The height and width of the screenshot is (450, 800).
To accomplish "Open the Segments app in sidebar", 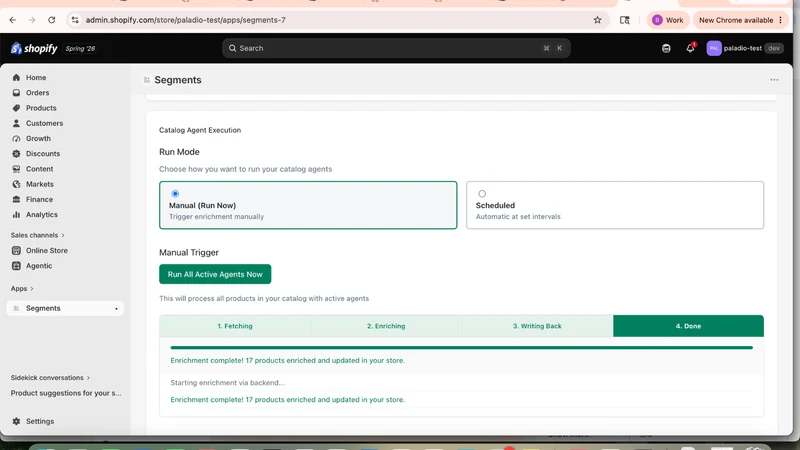I will click(x=65, y=308).
